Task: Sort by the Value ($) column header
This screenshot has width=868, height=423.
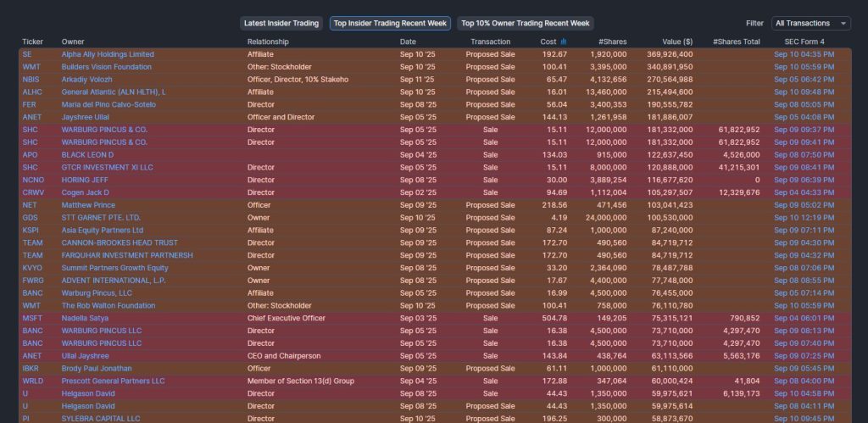Action: pyautogui.click(x=676, y=42)
